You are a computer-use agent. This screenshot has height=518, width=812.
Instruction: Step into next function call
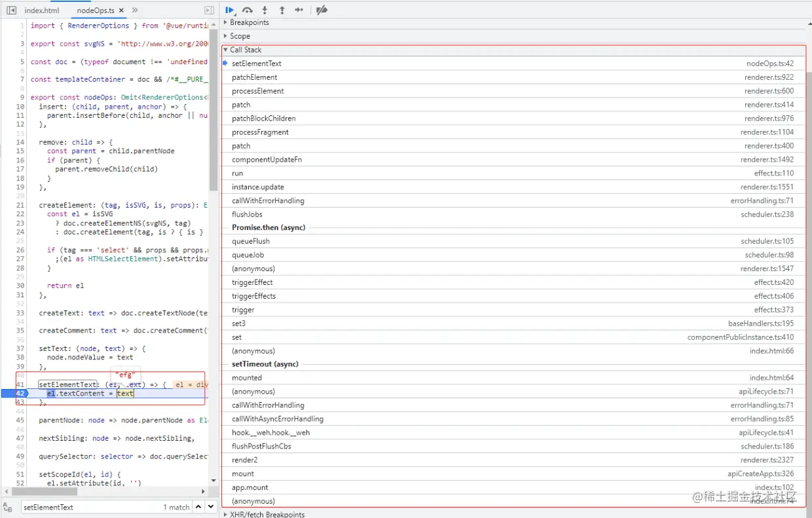coord(265,10)
